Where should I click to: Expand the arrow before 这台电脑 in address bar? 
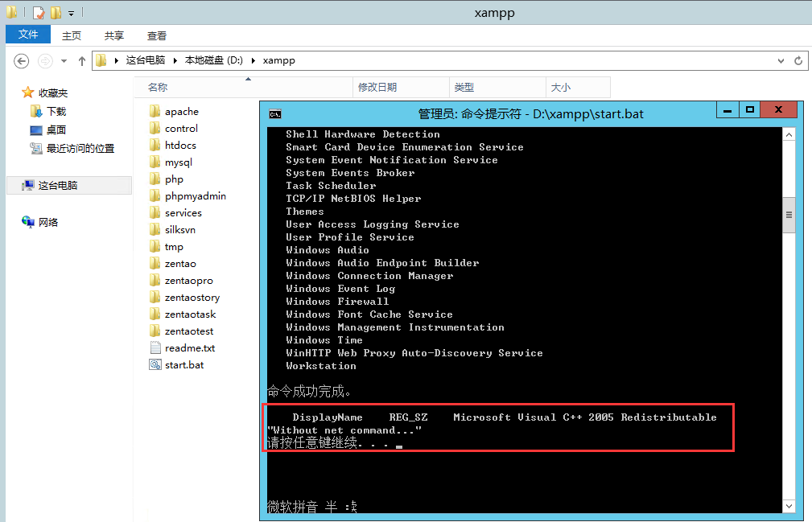(116, 60)
